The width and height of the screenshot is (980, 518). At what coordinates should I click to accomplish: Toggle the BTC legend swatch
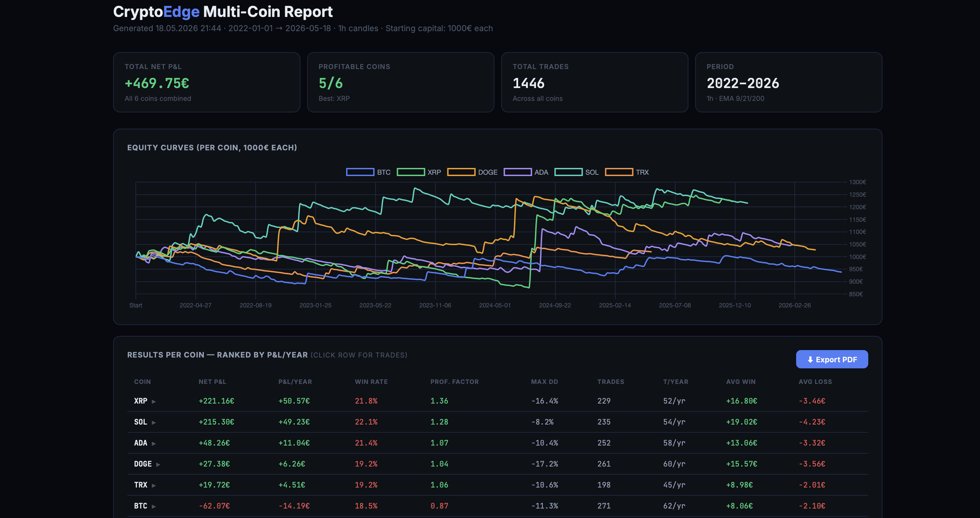360,172
